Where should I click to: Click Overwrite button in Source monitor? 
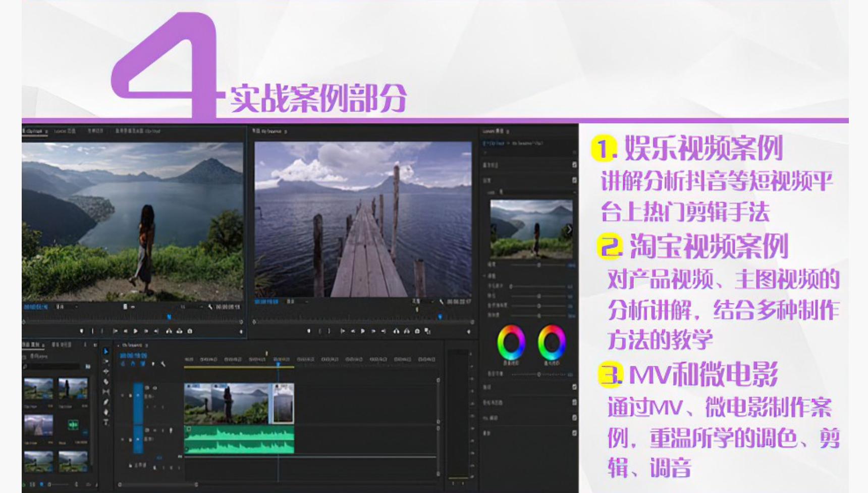[x=179, y=331]
